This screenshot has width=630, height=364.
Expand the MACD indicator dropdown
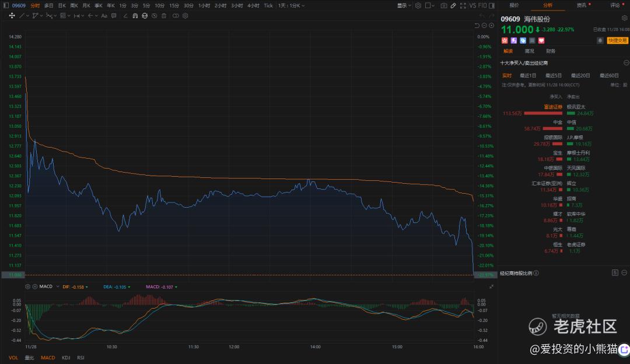coord(58,286)
